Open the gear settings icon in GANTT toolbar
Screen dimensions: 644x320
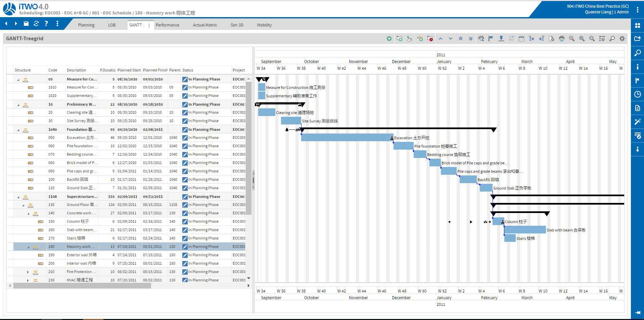[622, 39]
